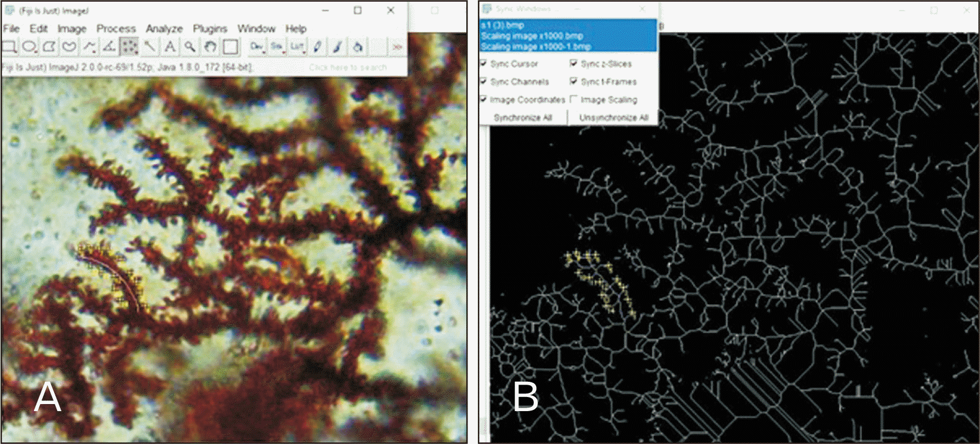The image size is (980, 444).
Task: Open the Plugins menu
Action: pyautogui.click(x=210, y=29)
